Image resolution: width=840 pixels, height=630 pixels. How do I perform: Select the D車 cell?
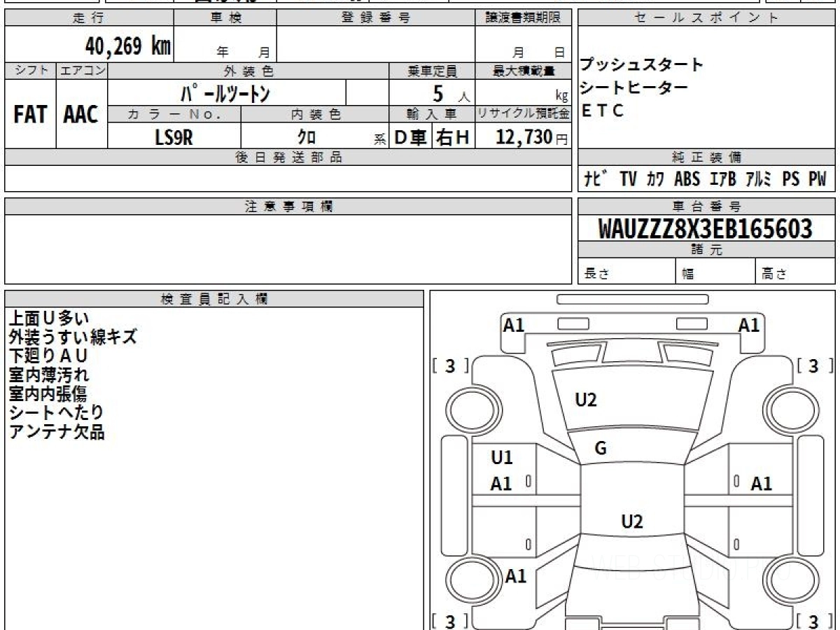[411, 137]
